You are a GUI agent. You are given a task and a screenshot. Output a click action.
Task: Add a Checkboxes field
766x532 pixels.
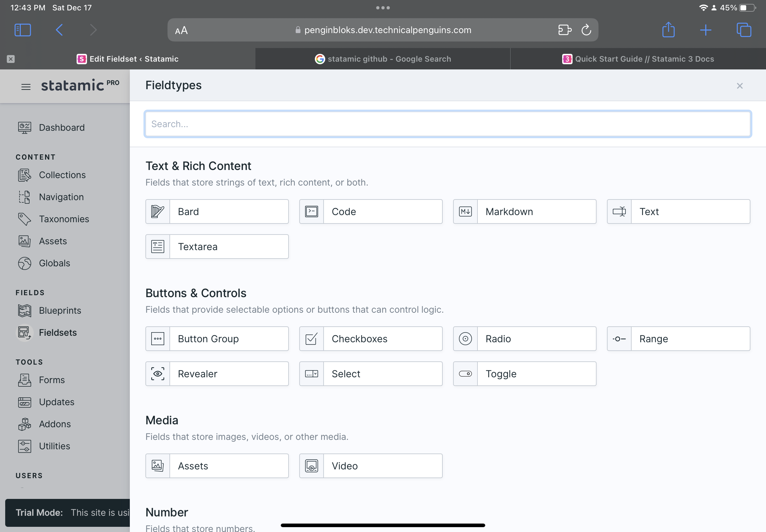pos(371,339)
